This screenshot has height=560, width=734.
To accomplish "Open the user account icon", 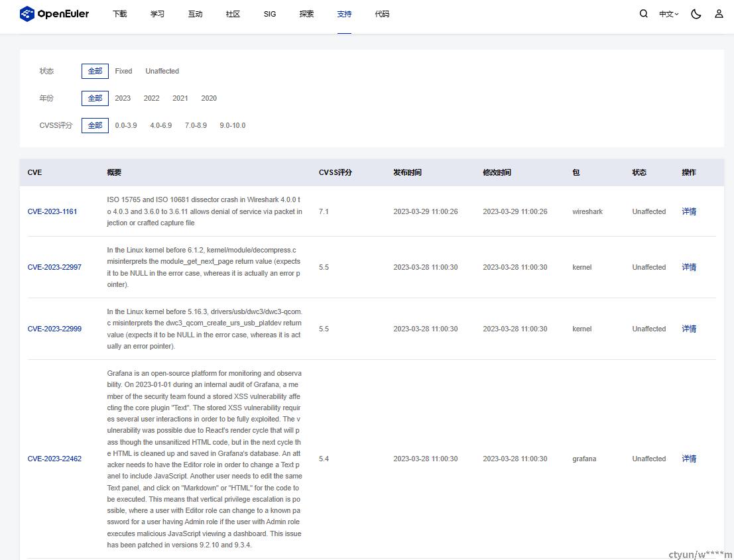I will (719, 13).
